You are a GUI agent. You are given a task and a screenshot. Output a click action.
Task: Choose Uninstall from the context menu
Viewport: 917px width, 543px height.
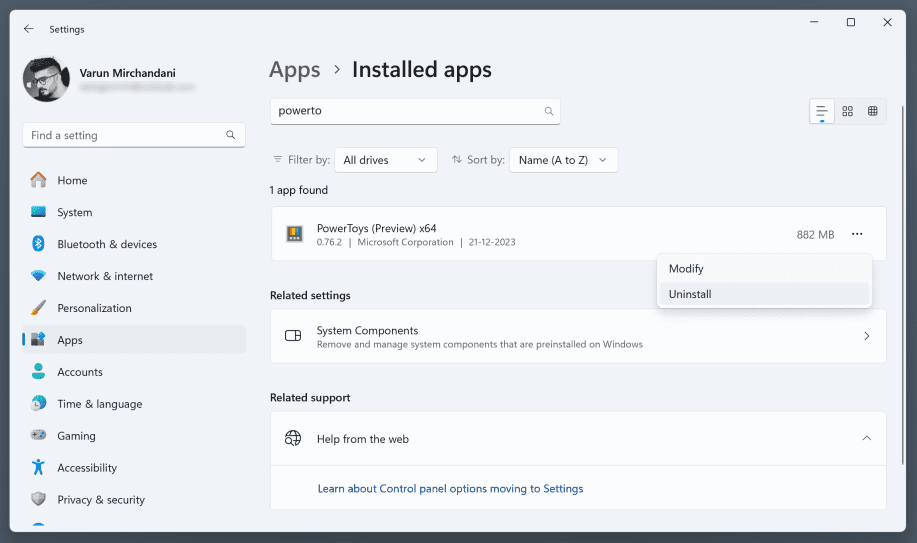tap(690, 294)
